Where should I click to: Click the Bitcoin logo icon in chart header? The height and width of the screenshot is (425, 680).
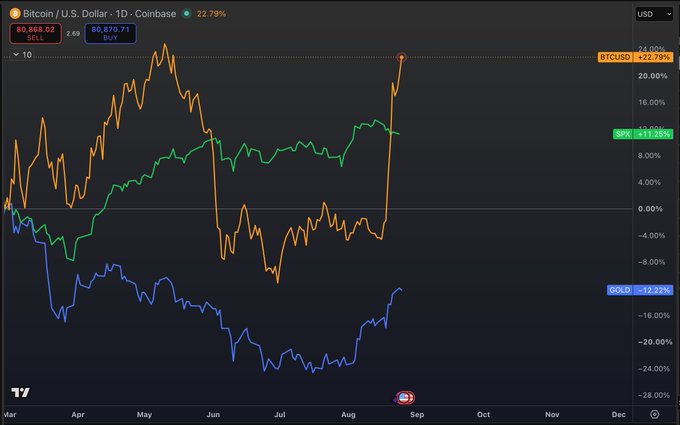point(15,13)
